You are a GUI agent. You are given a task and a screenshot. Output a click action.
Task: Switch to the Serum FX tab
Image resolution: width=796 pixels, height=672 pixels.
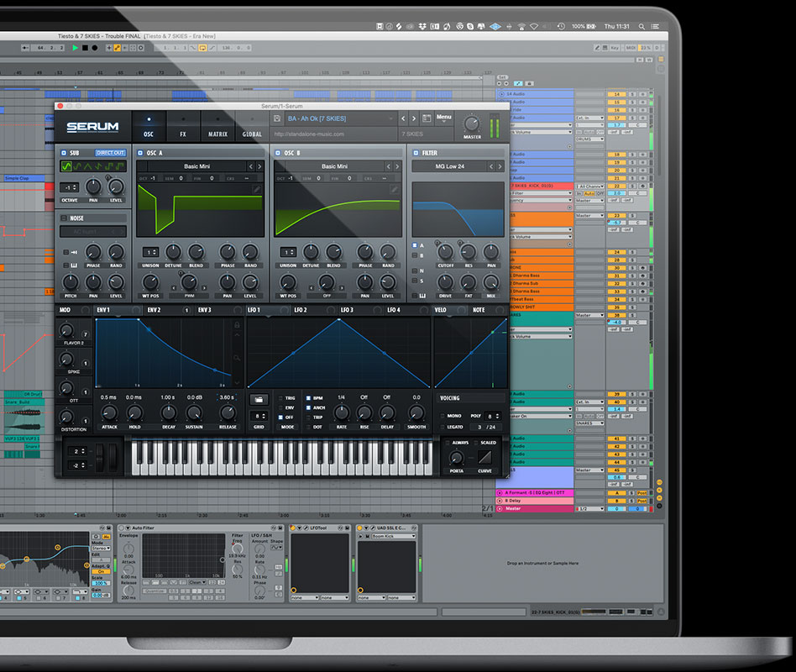(183, 127)
